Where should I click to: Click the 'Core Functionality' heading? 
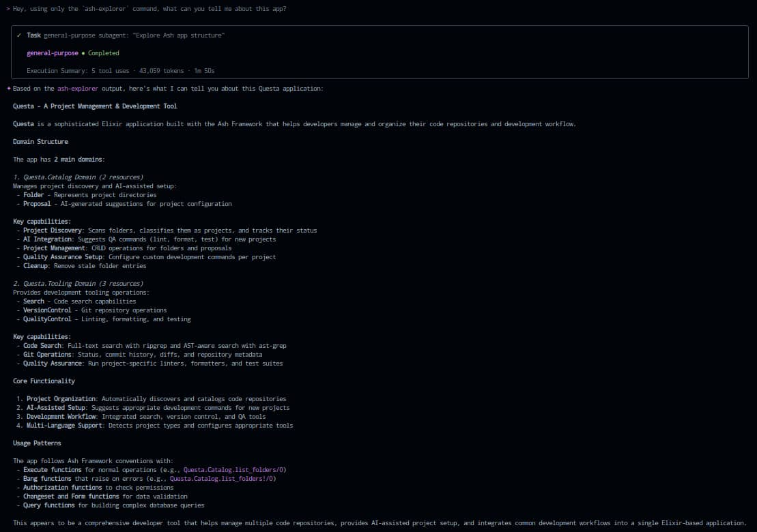(44, 381)
